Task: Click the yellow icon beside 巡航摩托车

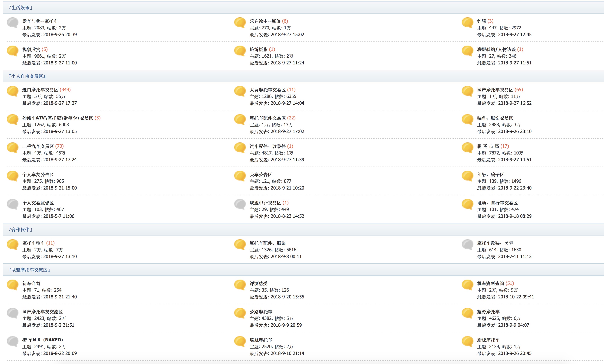Action: 240,341
